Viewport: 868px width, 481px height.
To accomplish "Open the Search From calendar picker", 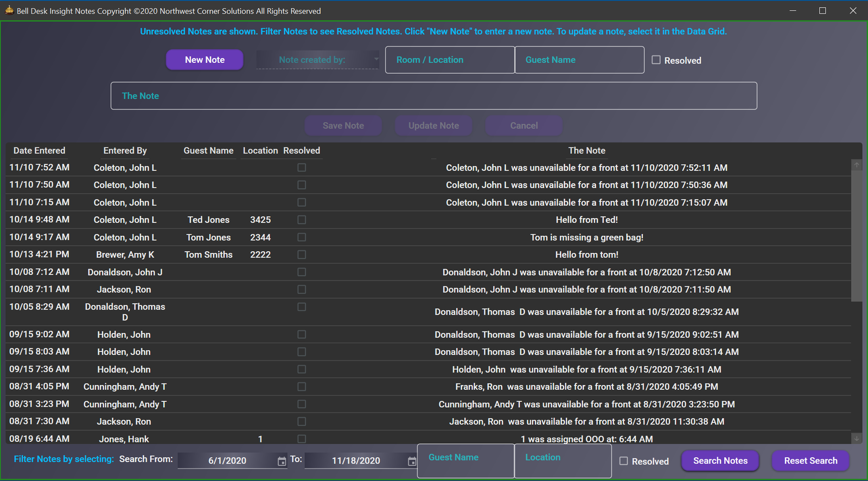I will (282, 461).
